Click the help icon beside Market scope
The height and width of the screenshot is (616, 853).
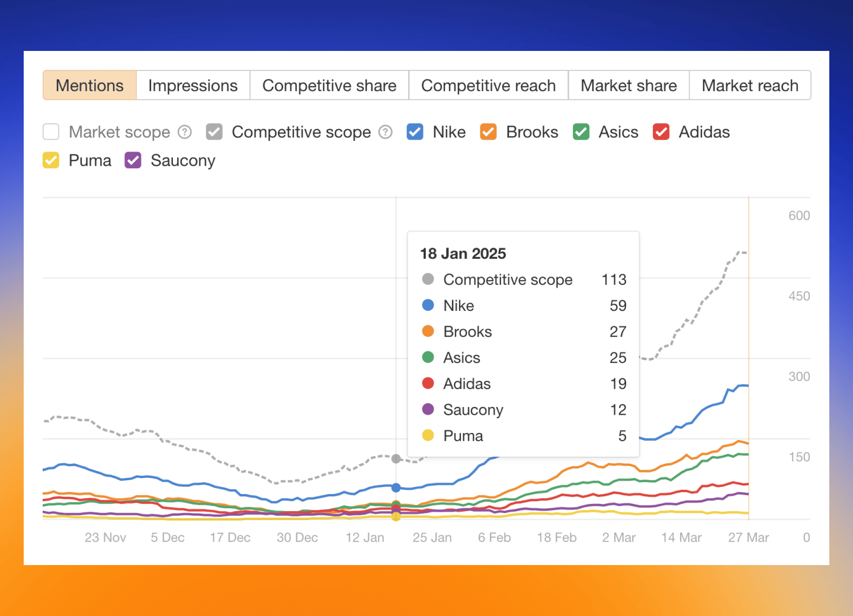[x=184, y=132]
